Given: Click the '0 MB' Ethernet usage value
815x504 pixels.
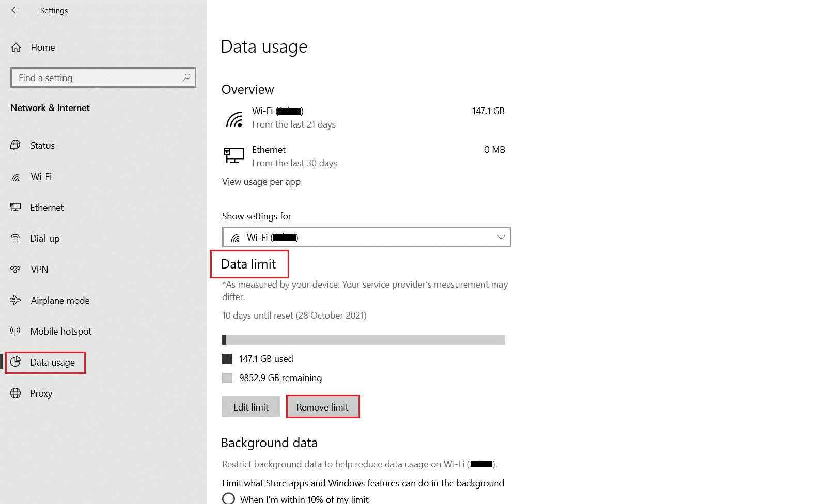Looking at the screenshot, I should tap(494, 150).
